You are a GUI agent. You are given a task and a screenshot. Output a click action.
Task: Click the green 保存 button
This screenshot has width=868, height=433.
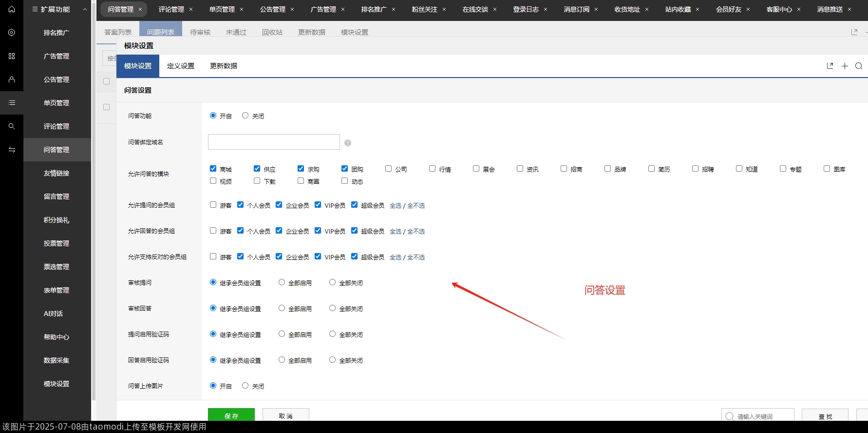(231, 415)
